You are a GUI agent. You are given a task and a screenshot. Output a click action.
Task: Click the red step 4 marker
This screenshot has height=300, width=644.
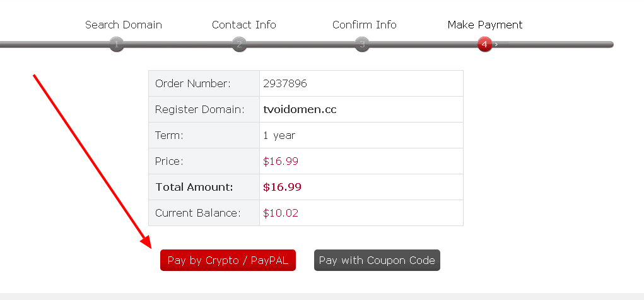click(x=484, y=44)
